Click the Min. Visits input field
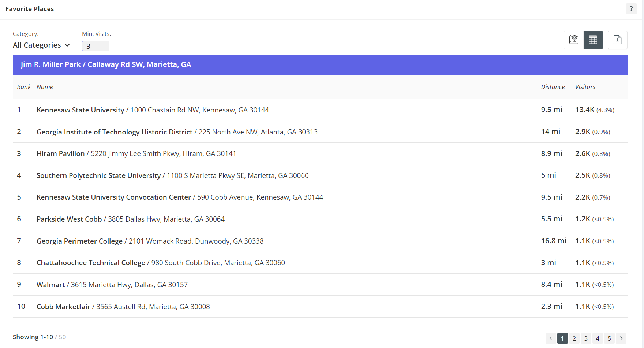 coord(96,46)
